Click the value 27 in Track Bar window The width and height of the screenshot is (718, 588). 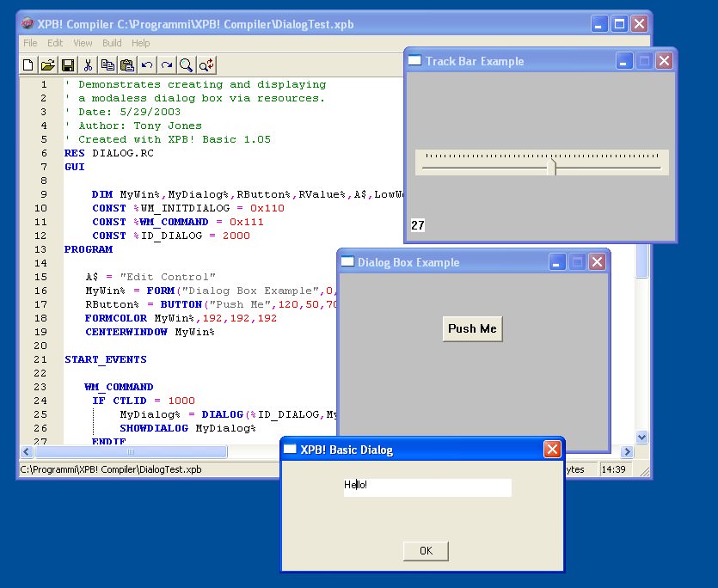(418, 225)
